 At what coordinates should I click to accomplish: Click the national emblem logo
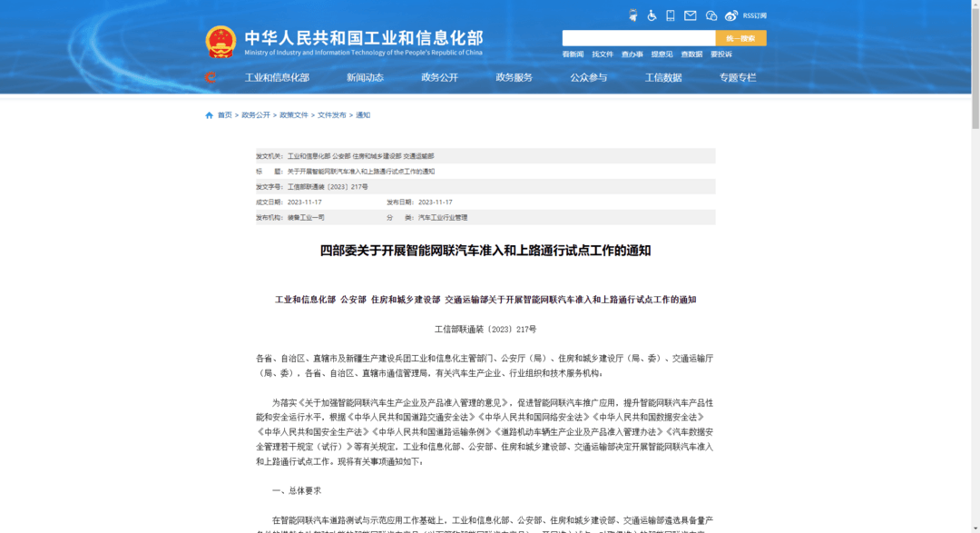point(220,43)
